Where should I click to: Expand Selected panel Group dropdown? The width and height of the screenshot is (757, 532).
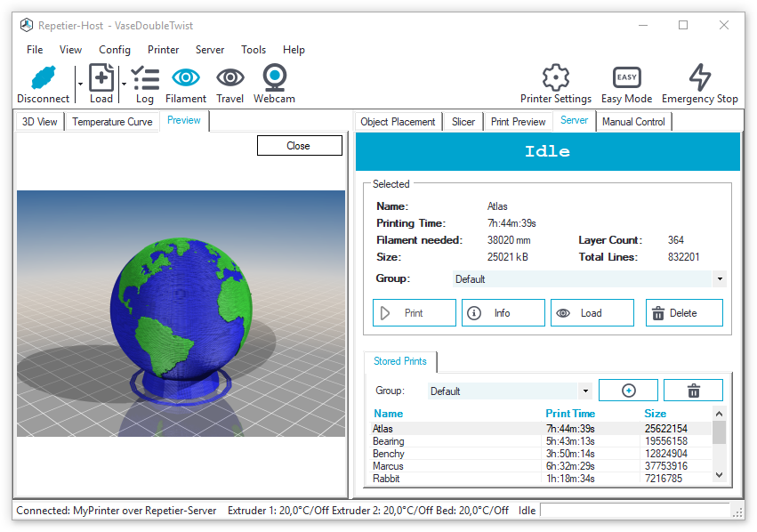(x=720, y=279)
